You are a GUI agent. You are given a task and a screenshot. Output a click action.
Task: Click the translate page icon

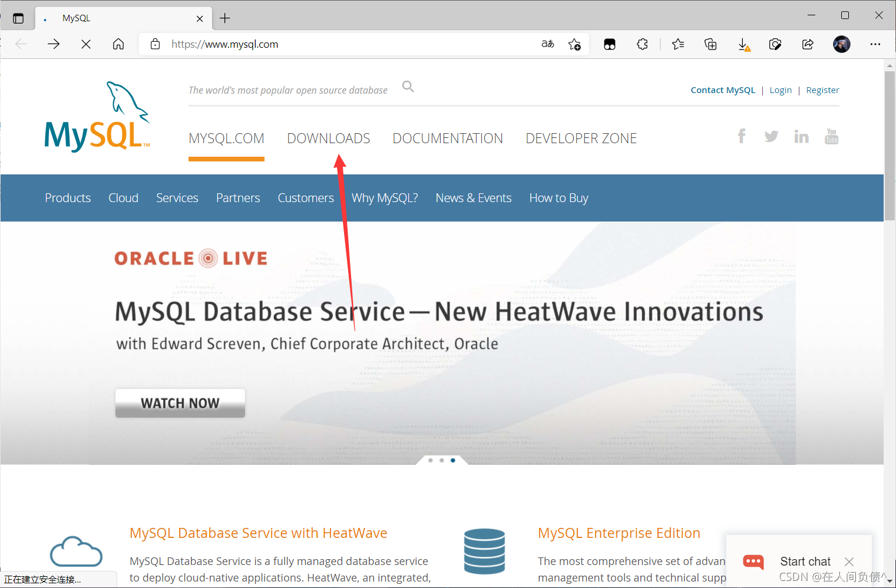click(548, 44)
